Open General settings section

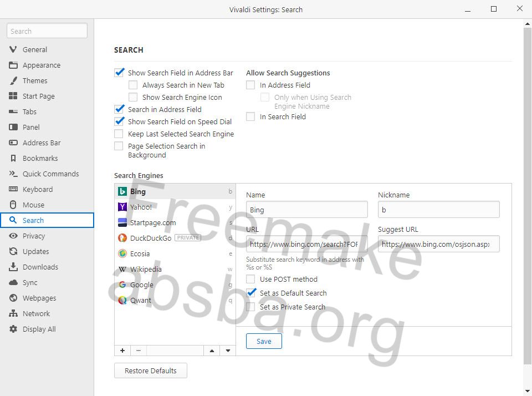click(x=47, y=49)
